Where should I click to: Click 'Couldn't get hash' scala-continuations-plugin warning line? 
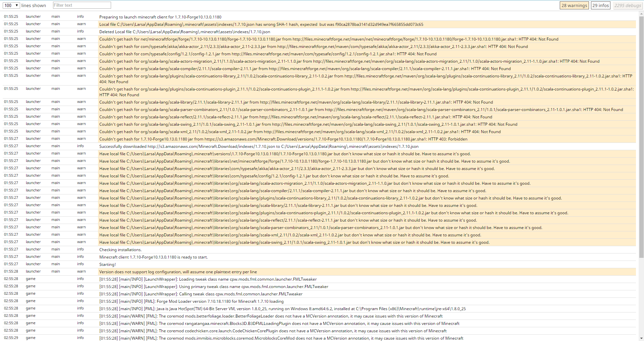pos(367,92)
